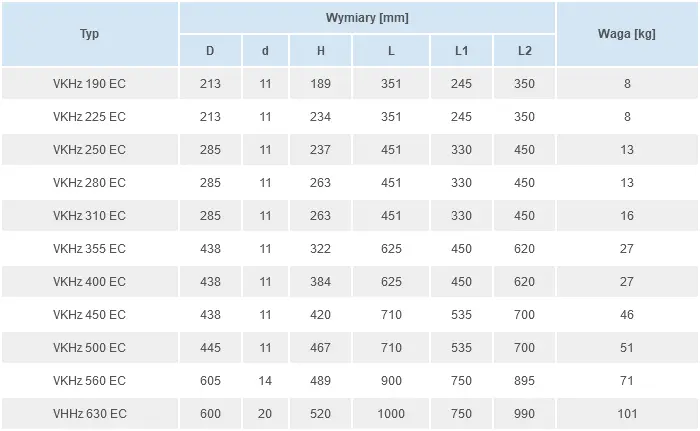Select the D column header
This screenshot has width=700, height=431.
click(x=210, y=51)
